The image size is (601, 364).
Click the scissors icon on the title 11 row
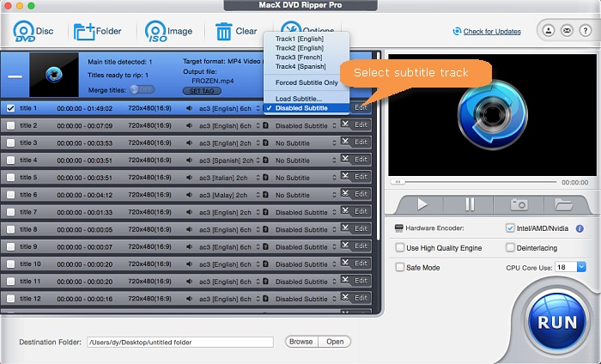point(345,280)
